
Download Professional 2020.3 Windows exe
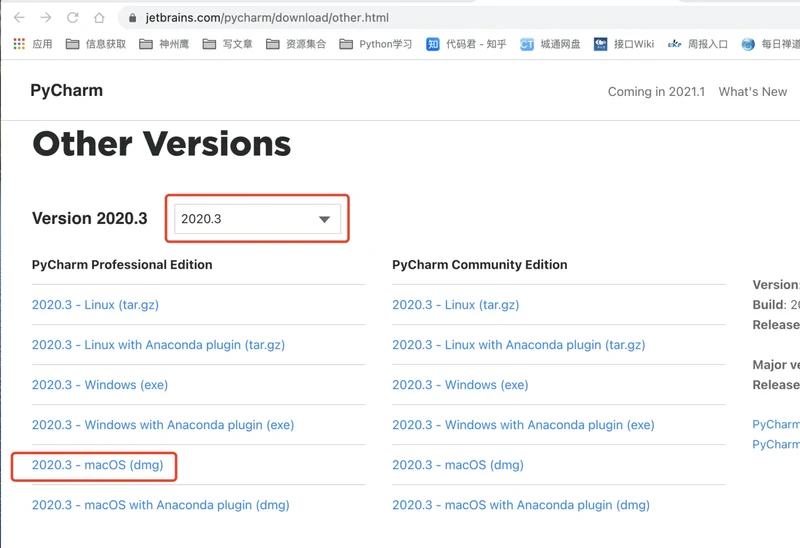[x=100, y=385]
